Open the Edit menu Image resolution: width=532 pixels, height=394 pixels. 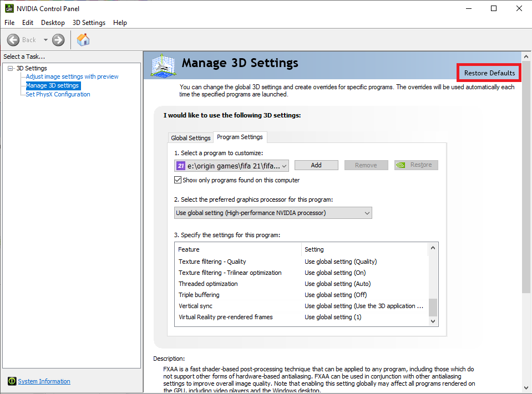tap(28, 23)
